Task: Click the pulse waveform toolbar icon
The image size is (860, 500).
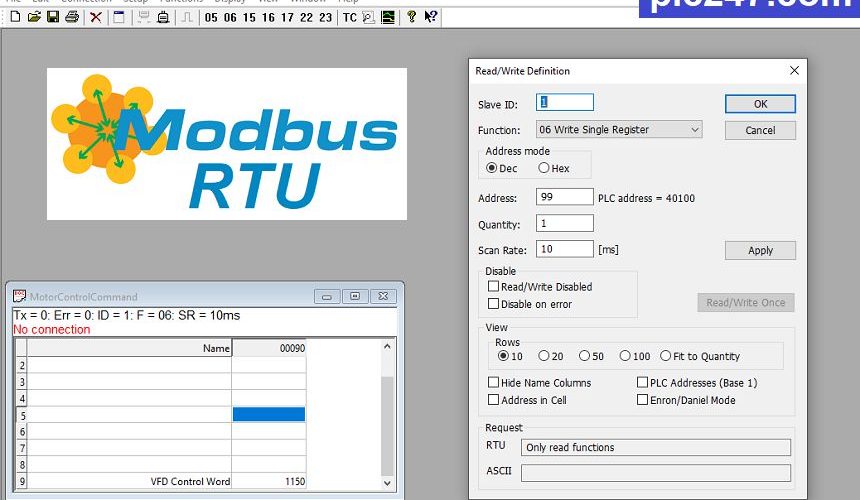Action: coord(187,17)
